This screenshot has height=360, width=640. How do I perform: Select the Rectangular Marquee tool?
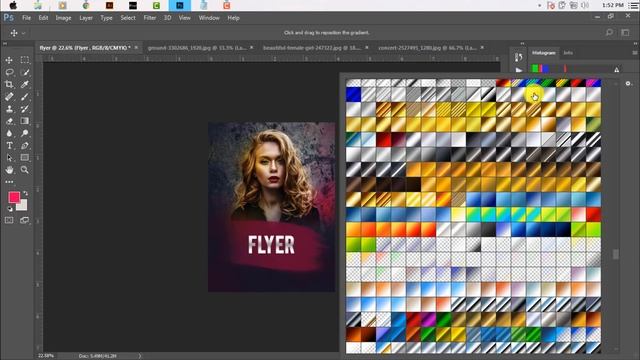point(24,60)
